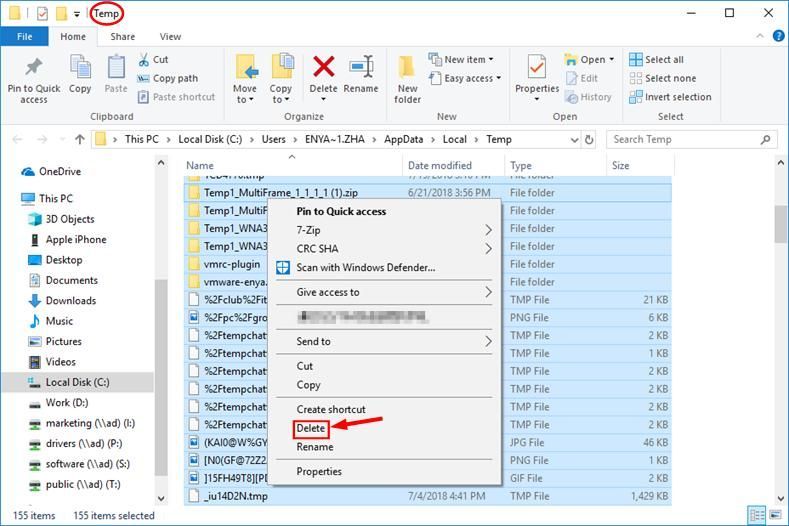
Task: Click Paste shortcut in the ribbon
Action: 176,97
